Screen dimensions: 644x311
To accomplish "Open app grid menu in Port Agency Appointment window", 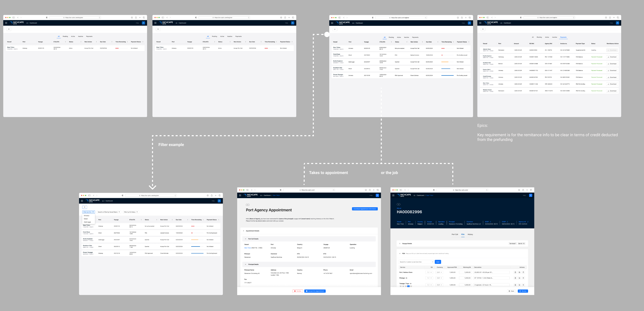I will click(240, 195).
